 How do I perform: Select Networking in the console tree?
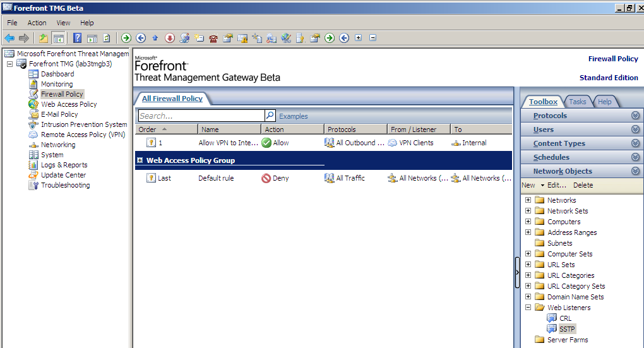58,145
